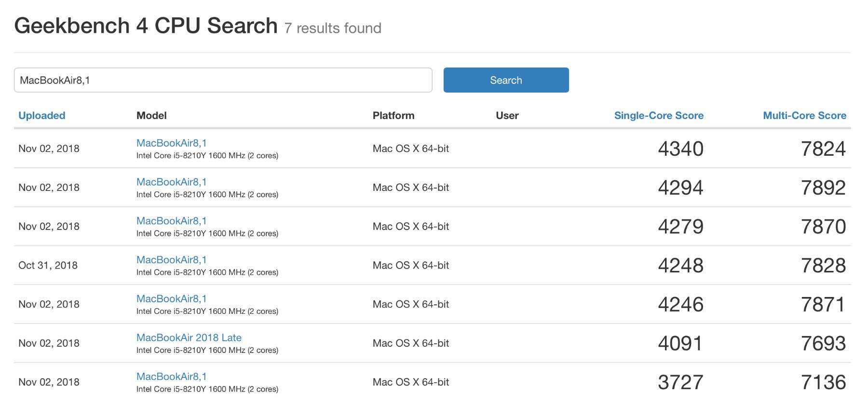868x405 pixels.
Task: Click the Model column header
Action: 151,116
